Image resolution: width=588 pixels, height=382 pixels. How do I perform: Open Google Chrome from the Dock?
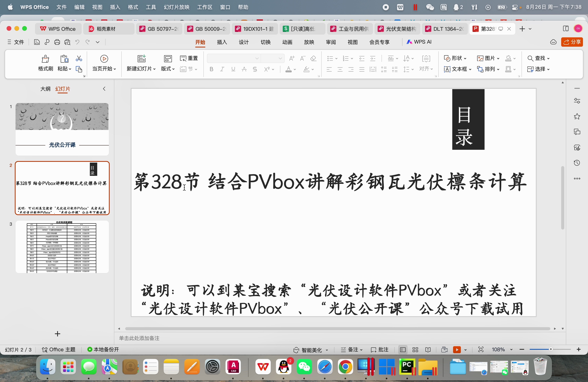tap(345, 367)
